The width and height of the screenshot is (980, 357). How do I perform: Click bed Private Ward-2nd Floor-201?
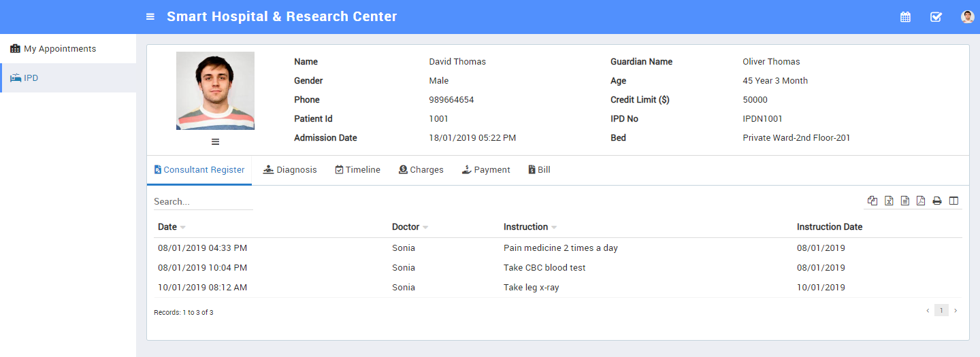796,138
